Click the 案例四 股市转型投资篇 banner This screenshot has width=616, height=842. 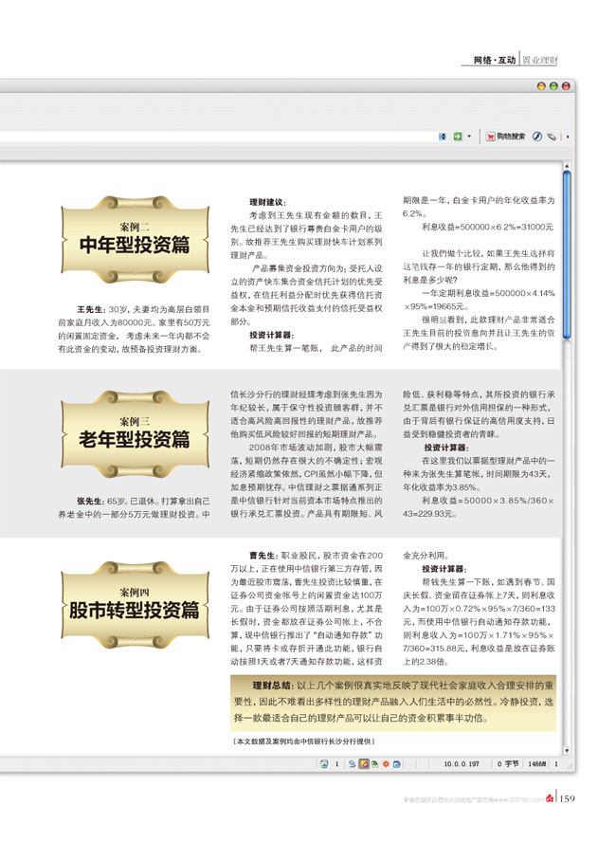pyautogui.click(x=135, y=605)
